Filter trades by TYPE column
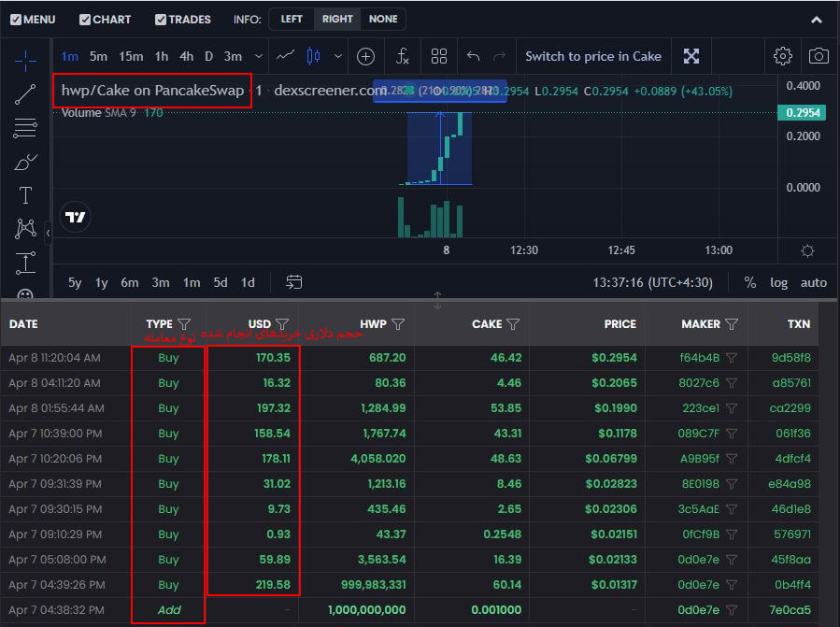The width and height of the screenshot is (840, 627). [184, 324]
